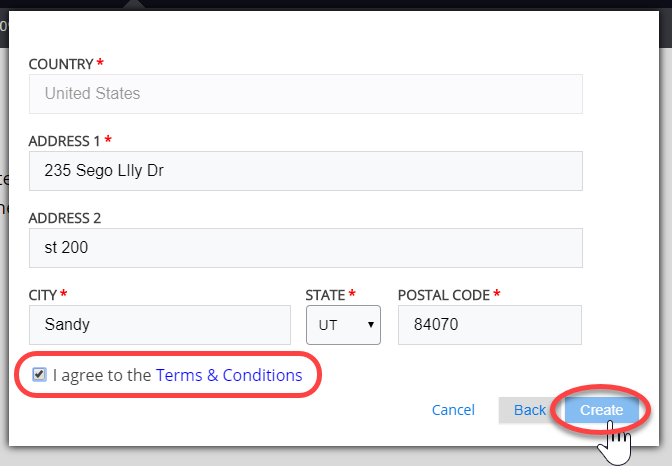This screenshot has width=672, height=466.
Task: Click the ADDRESS 2 label text
Action: coord(65,217)
